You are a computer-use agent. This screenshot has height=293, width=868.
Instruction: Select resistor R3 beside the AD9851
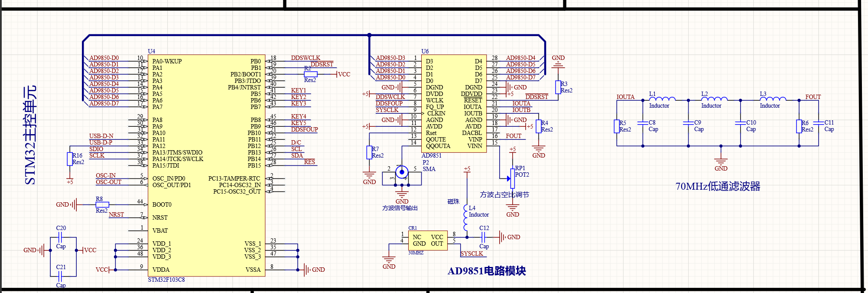[558, 87]
